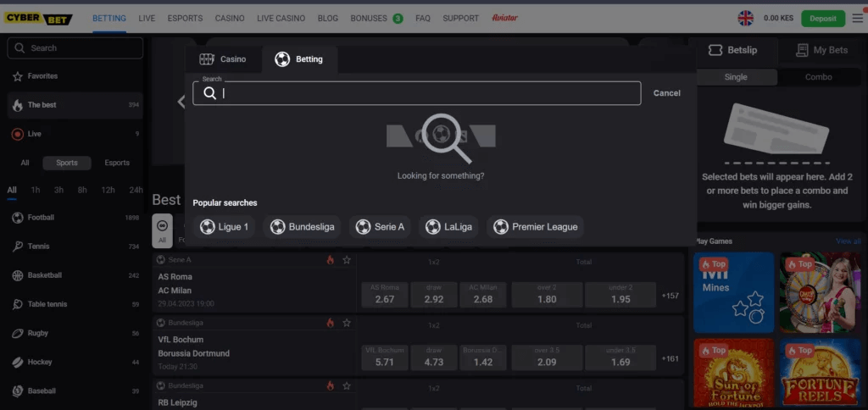Screen dimensions: 868x410
Task: Open the Betting tab in search popup
Action: tap(299, 59)
